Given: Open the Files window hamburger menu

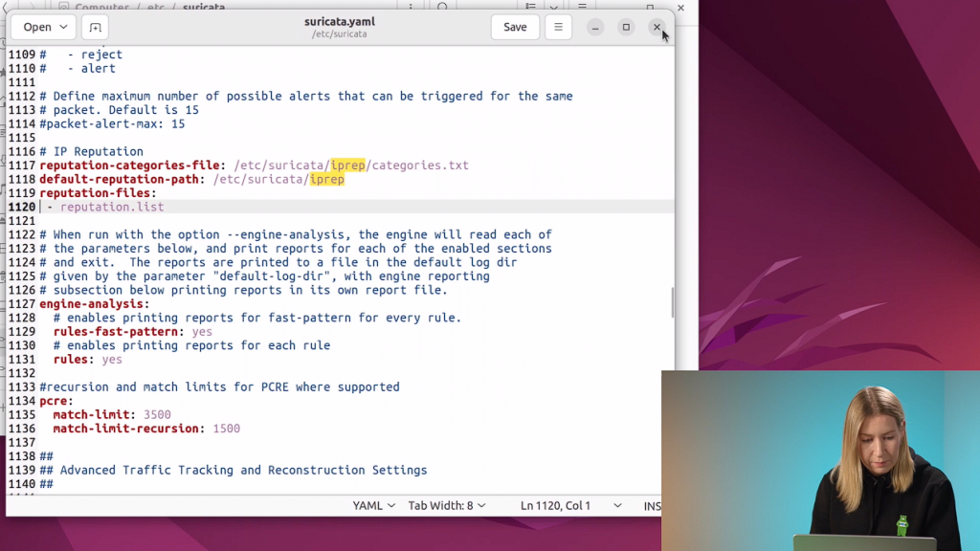Looking at the screenshot, I should click(x=582, y=7).
